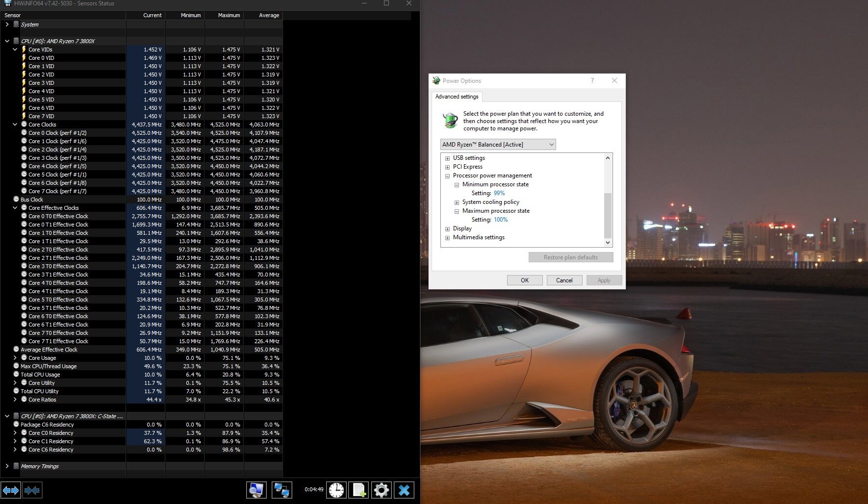Expand Memory Timings group
The height and width of the screenshot is (504, 868).
pyautogui.click(x=7, y=466)
